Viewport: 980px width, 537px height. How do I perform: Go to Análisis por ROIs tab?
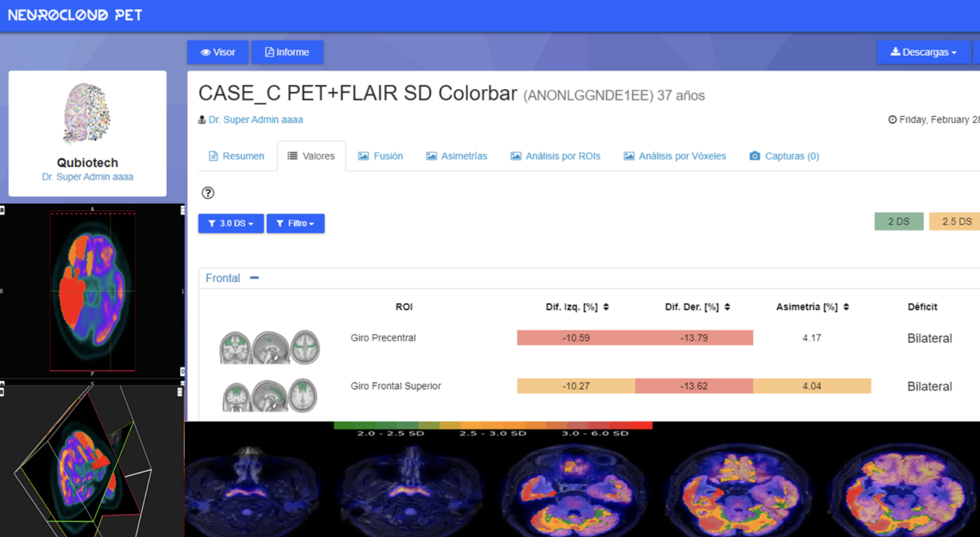click(x=555, y=156)
